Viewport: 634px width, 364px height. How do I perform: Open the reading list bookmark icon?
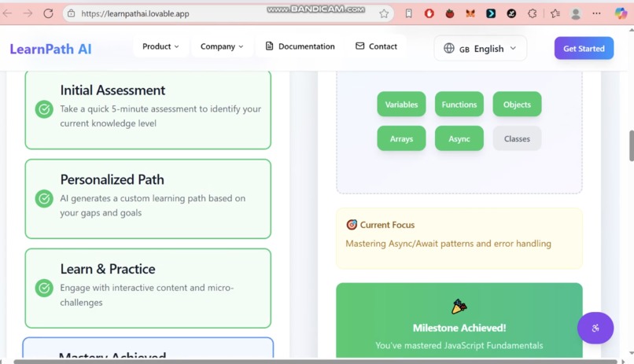[x=409, y=13]
